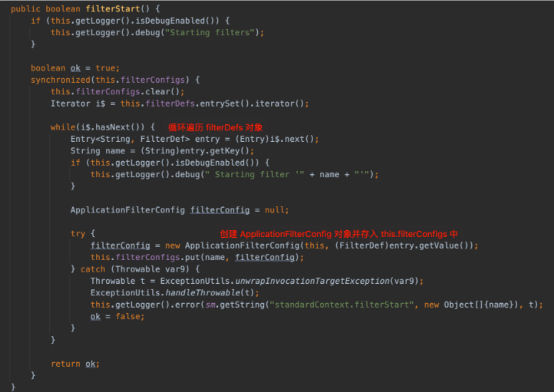Screen dimensions: 554x392
Task: Click the 'return ok' statement
Action: pos(75,363)
